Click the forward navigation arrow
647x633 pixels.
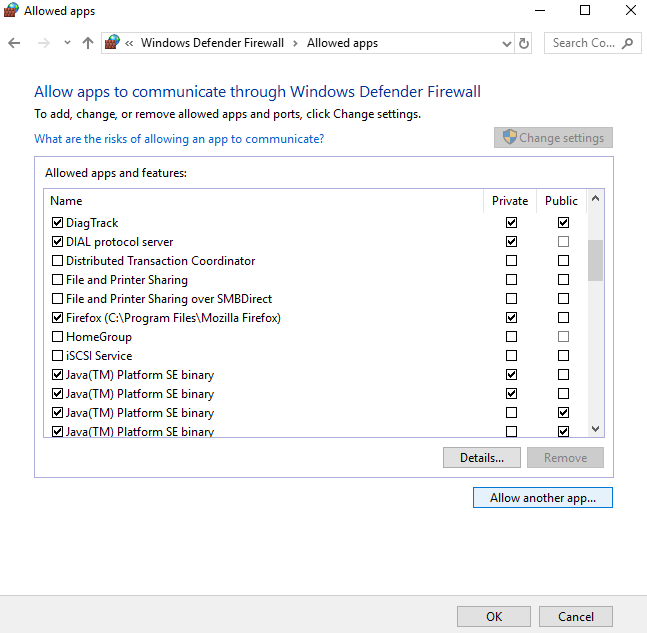click(43, 43)
